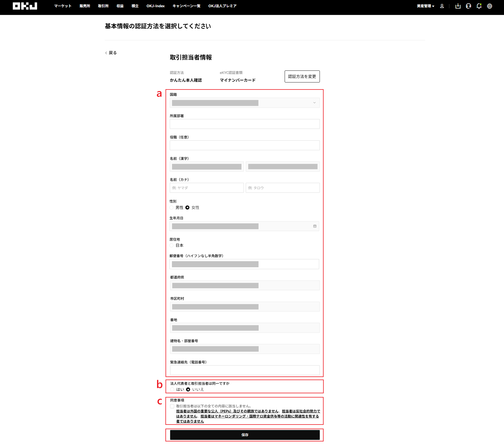Click the 郵便番号 input field
This screenshot has height=445, width=504.
pos(244,264)
